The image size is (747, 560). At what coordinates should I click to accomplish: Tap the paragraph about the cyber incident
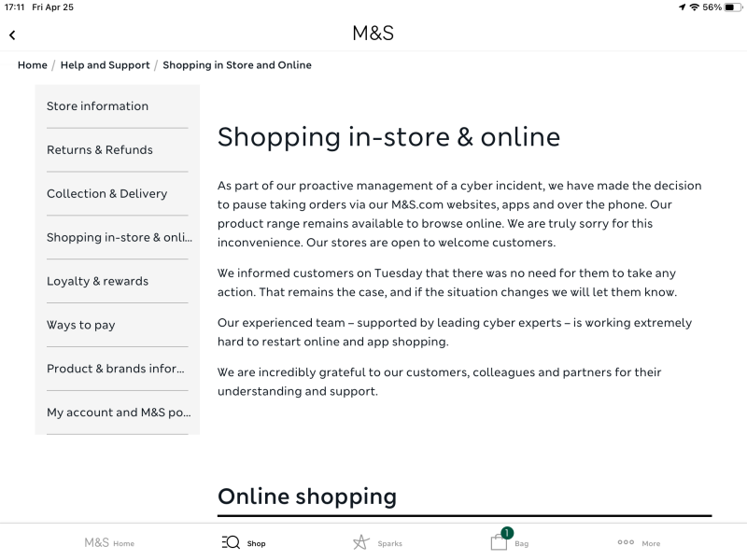(459, 214)
